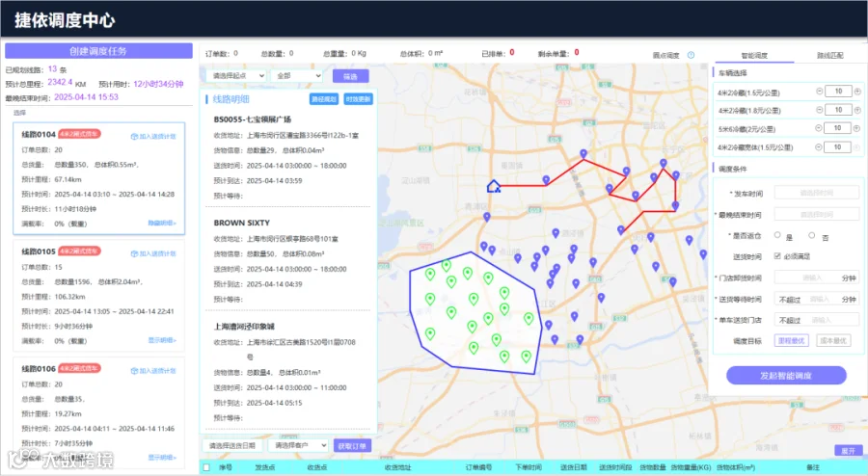The width and height of the screenshot is (868, 476).
Task: Click the 发车时间 input field
Action: point(817,193)
